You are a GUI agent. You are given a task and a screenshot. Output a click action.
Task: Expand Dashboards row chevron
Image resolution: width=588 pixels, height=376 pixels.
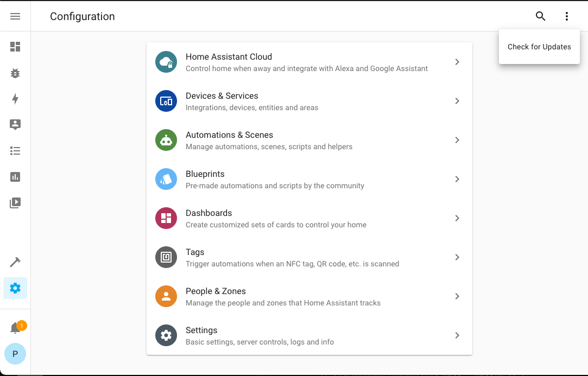coord(457,218)
